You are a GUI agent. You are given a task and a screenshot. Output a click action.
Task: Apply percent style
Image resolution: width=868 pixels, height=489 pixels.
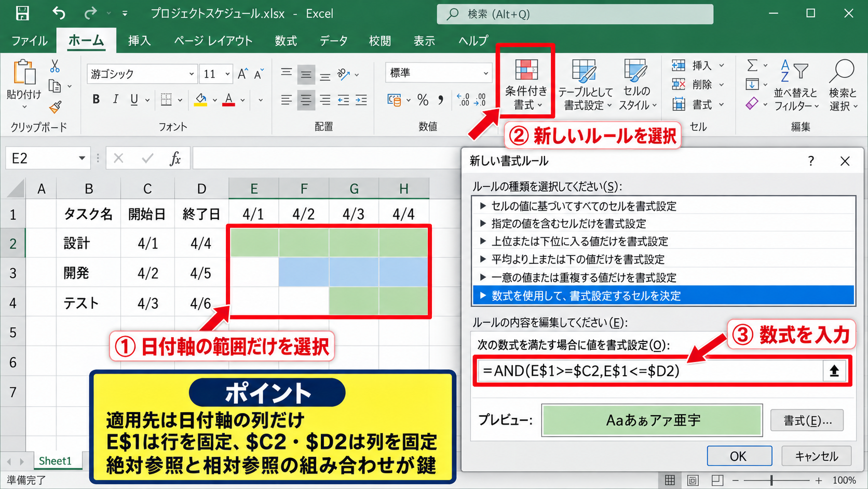423,100
